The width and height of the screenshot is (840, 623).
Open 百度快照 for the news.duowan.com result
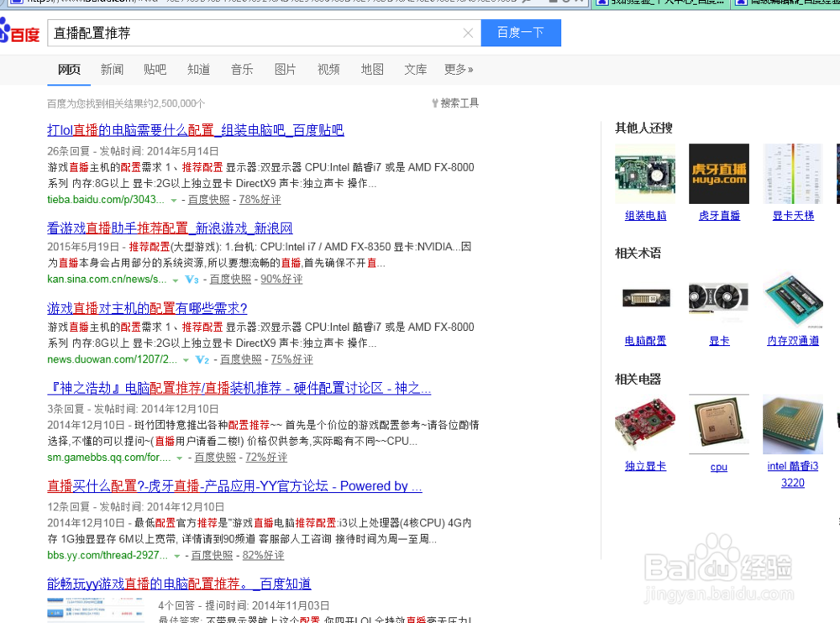240,359
